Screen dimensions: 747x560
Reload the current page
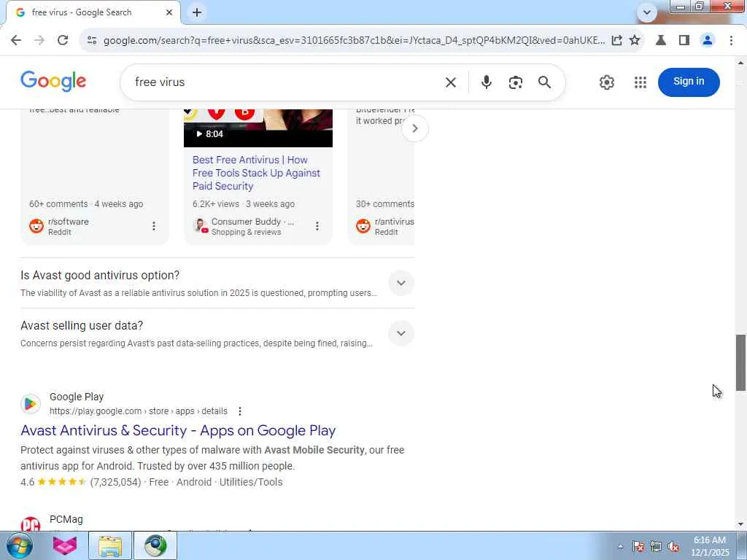(63, 41)
